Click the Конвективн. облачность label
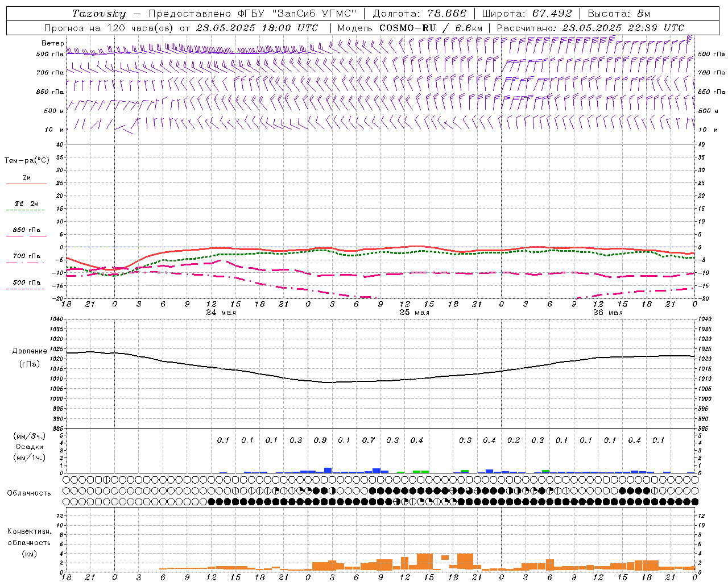 29,531
